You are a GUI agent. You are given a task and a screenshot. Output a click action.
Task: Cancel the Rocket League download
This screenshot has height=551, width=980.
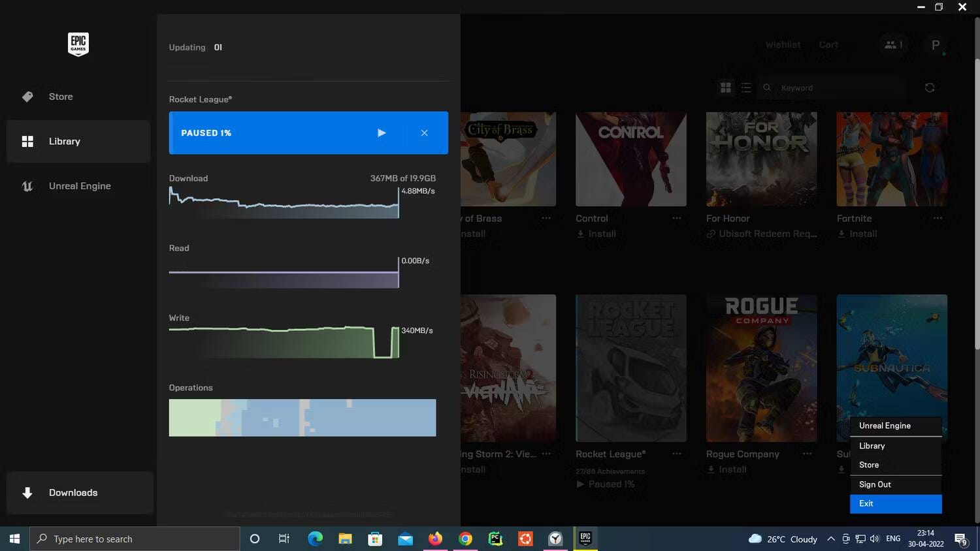tap(424, 133)
